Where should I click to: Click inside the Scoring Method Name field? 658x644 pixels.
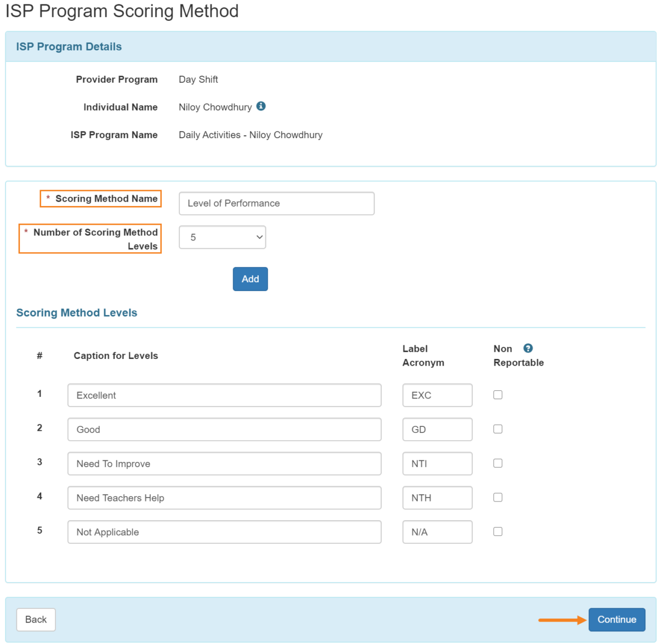pos(276,203)
